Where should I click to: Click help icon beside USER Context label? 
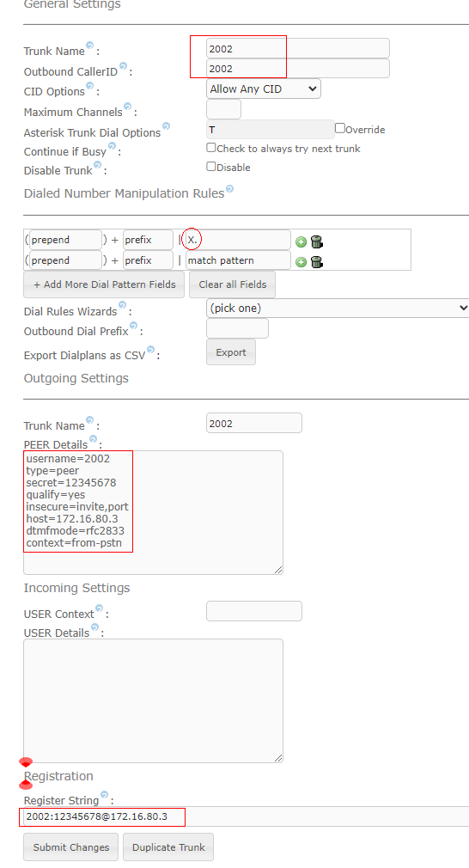click(x=99, y=608)
